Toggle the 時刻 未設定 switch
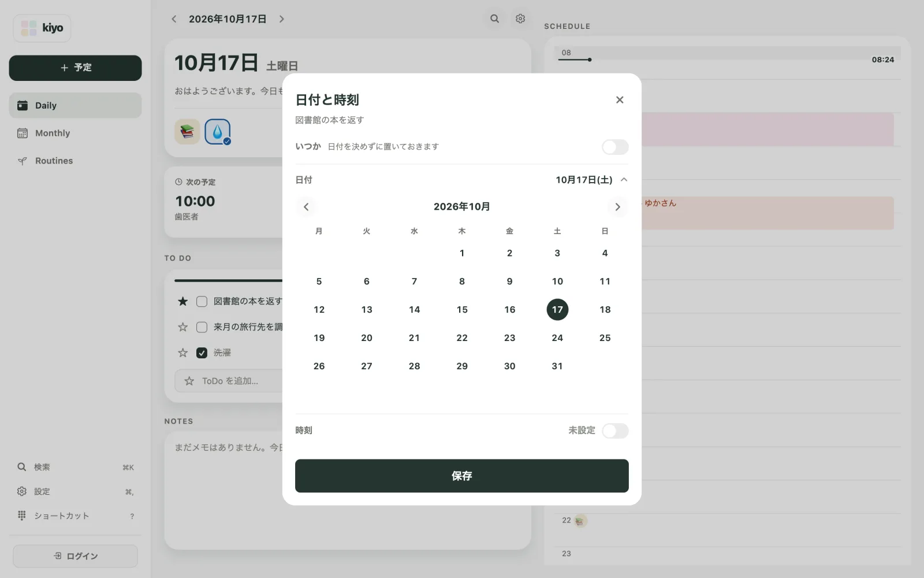Image resolution: width=924 pixels, height=578 pixels. coord(615,431)
